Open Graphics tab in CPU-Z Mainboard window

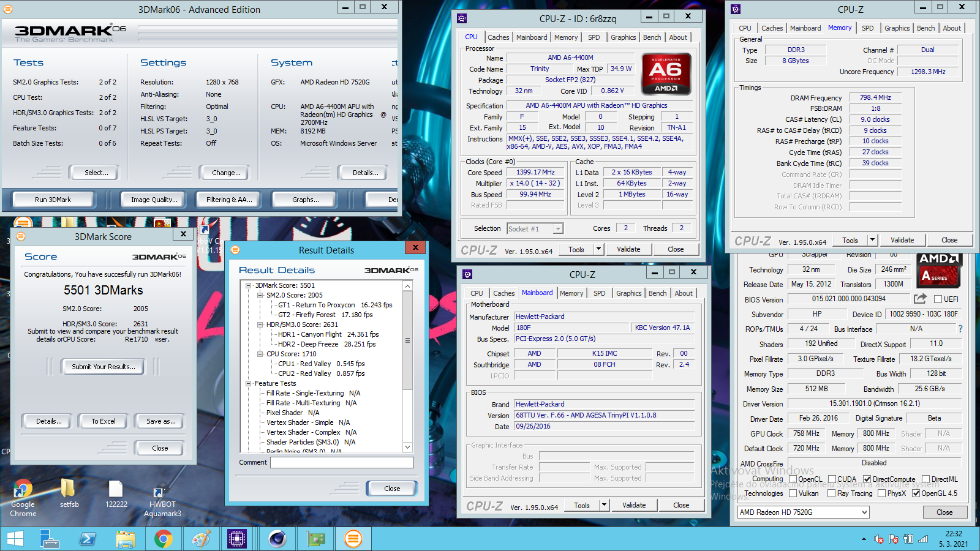pyautogui.click(x=628, y=293)
